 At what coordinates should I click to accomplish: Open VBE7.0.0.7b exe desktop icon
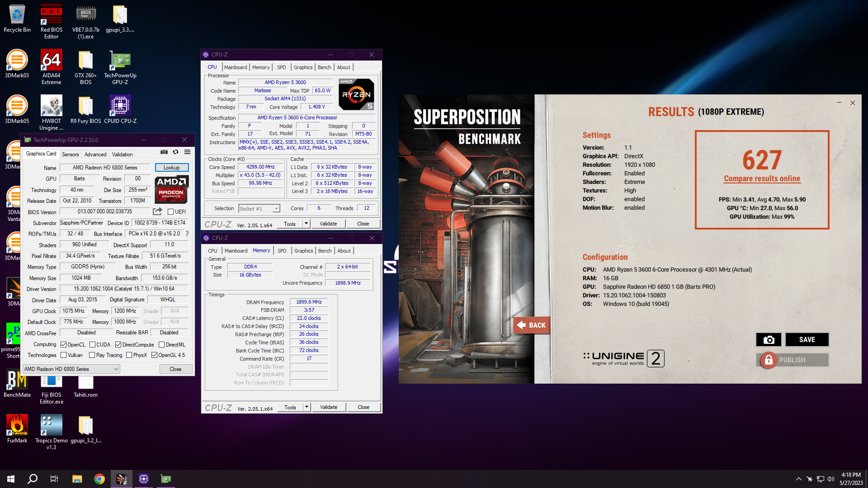click(x=85, y=22)
